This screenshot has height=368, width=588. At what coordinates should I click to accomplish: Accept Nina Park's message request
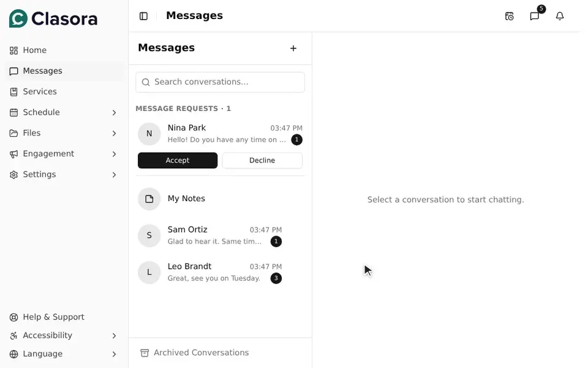178,160
